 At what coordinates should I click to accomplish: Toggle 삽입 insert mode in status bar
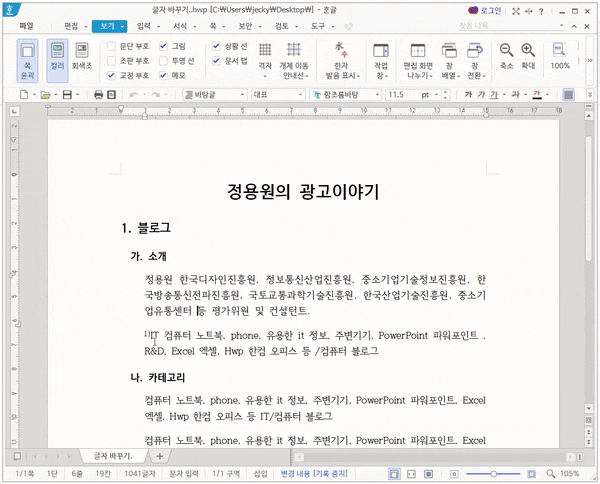click(x=261, y=474)
